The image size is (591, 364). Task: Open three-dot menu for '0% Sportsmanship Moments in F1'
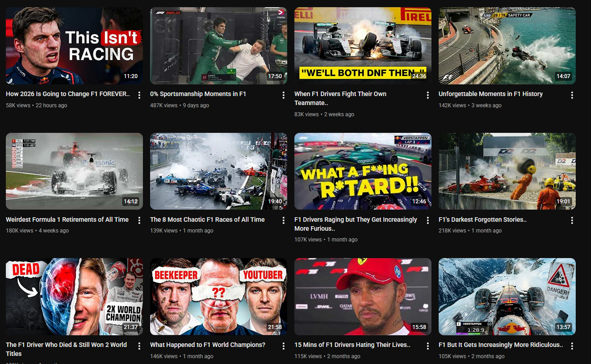284,95
